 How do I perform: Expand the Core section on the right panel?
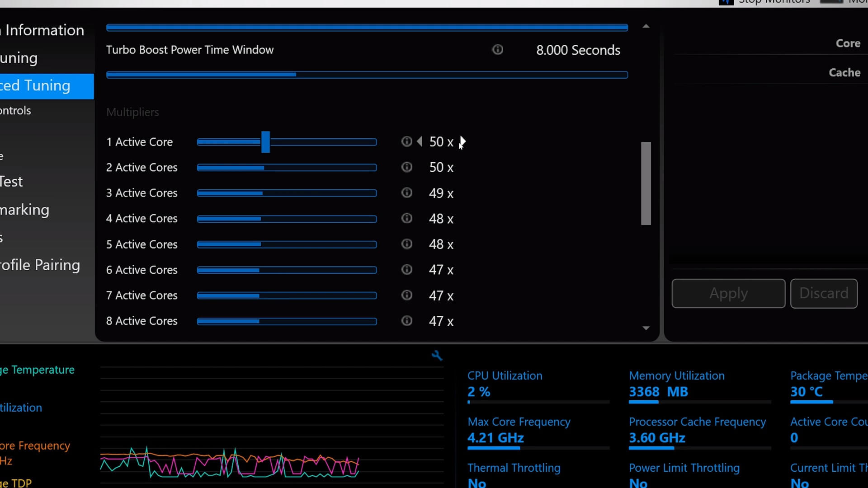pos(847,43)
